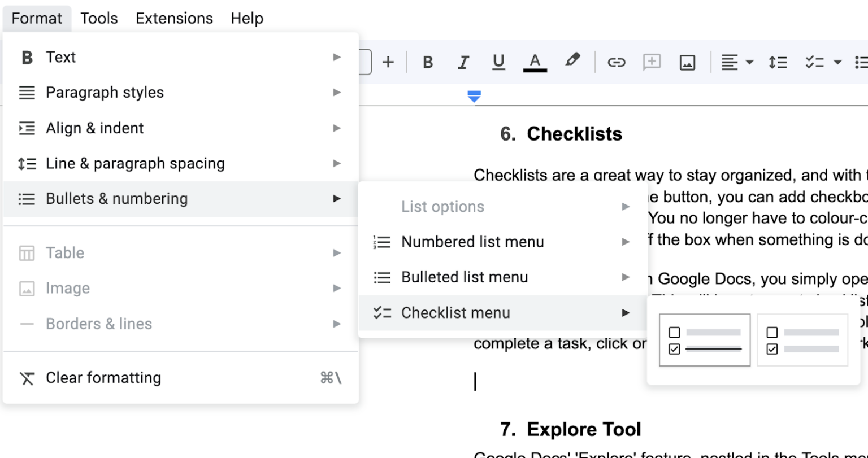Toggle italic formatting
Image resolution: width=868 pixels, height=458 pixels.
coord(463,62)
